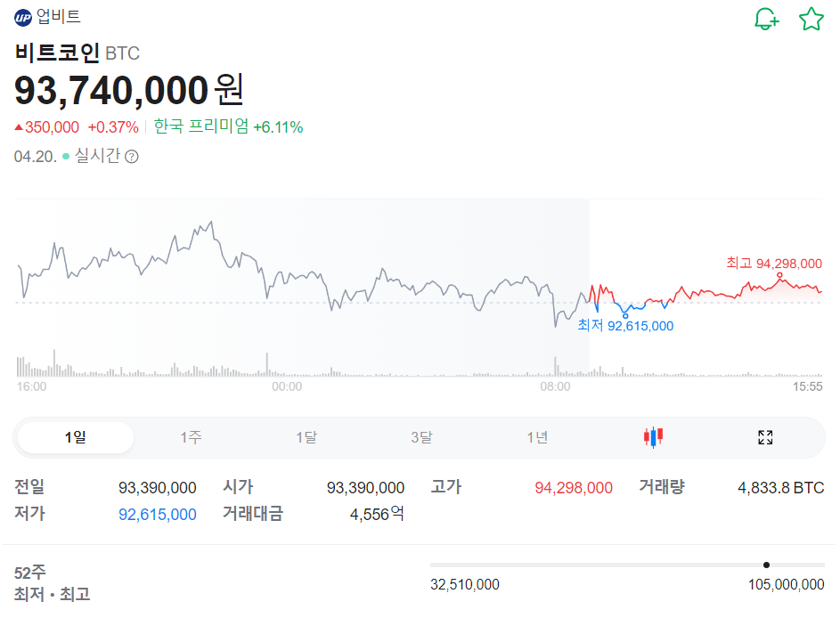The height and width of the screenshot is (626, 840).
Task: Select the 1년 chart period tab
Action: pyautogui.click(x=537, y=437)
